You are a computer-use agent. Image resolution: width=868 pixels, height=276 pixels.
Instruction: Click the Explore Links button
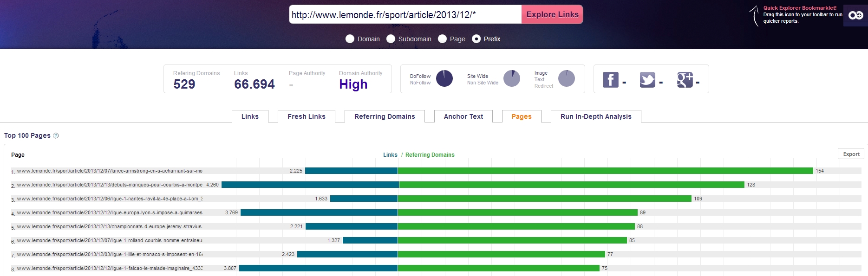[x=552, y=14]
